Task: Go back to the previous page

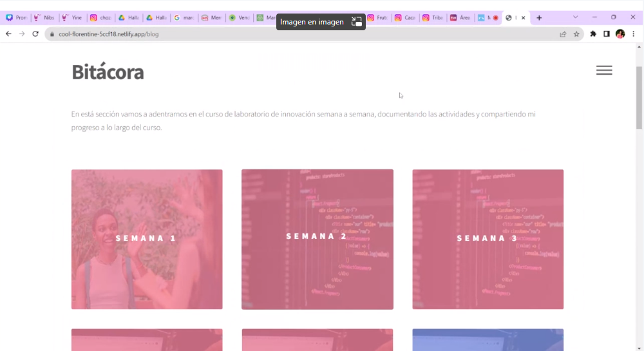Action: pos(8,34)
